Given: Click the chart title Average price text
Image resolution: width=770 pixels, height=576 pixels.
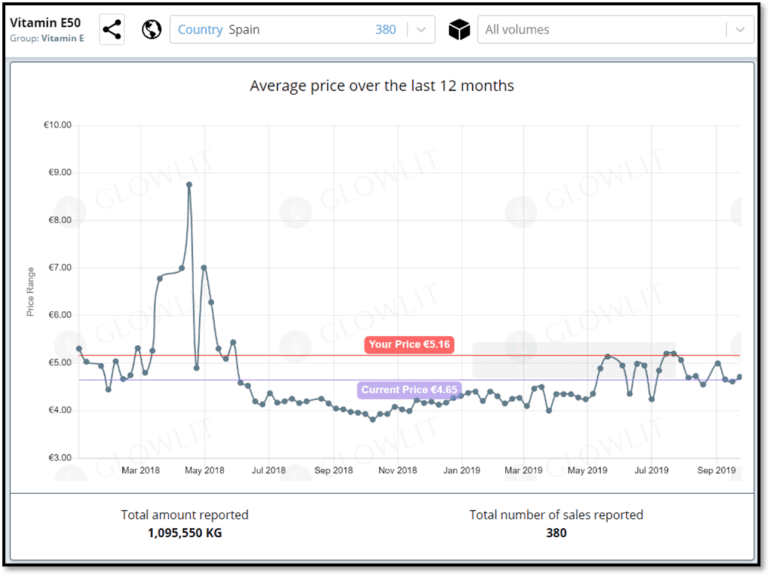Looking at the screenshot, I should [382, 85].
